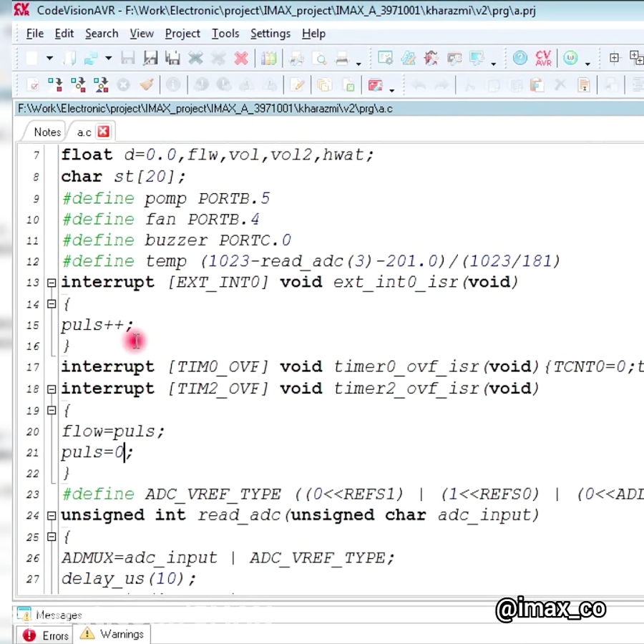The width and height of the screenshot is (644, 644).
Task: Click the broom clean-up project icon
Action: (x=147, y=85)
